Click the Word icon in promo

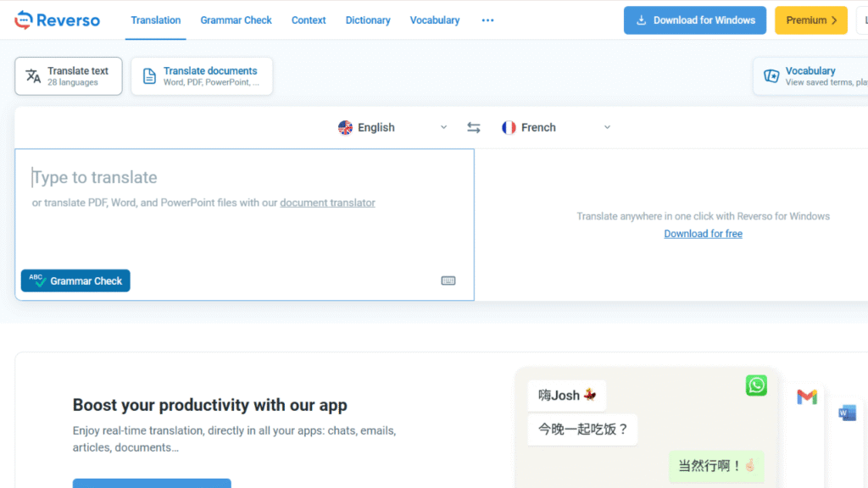(x=848, y=413)
